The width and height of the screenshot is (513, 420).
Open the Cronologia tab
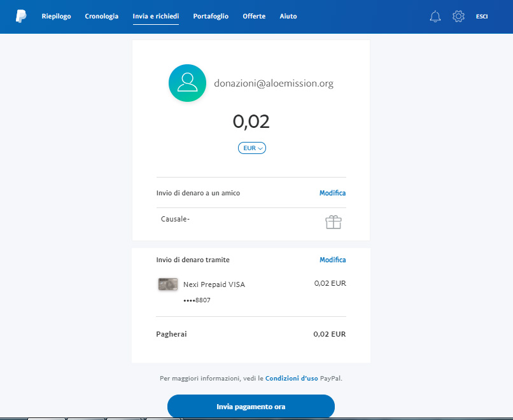point(102,16)
